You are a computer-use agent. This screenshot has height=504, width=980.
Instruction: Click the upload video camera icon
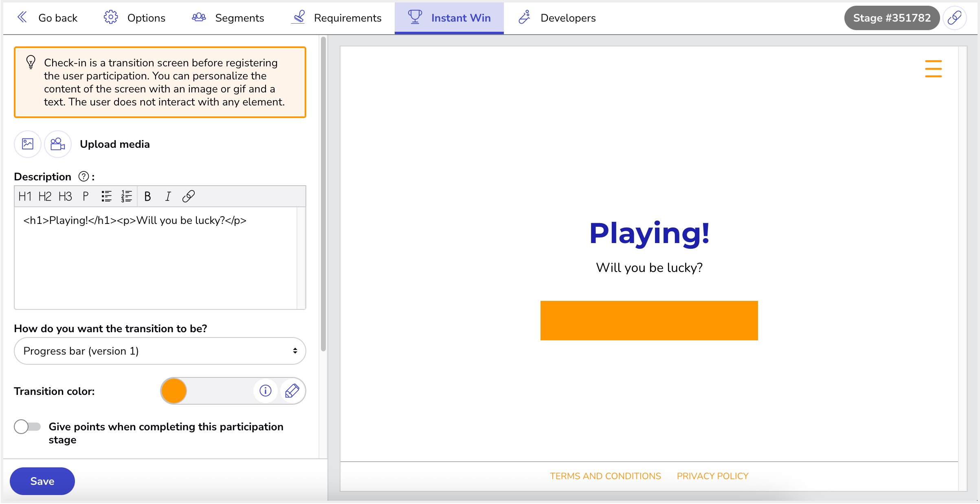pyautogui.click(x=57, y=144)
